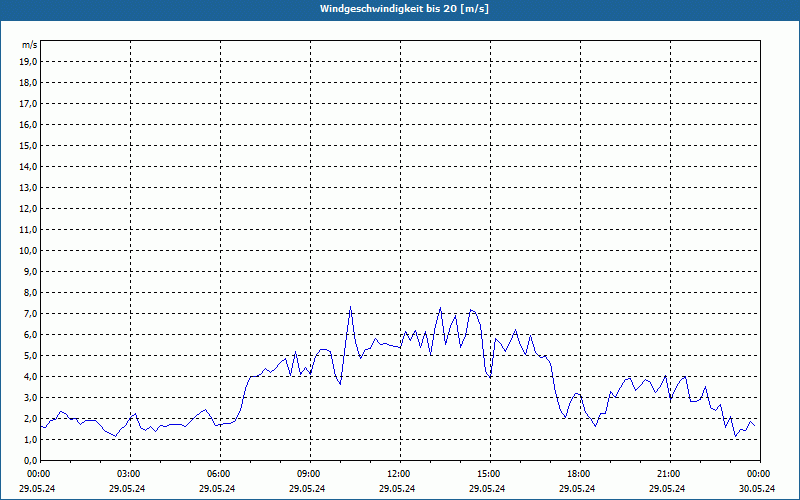Click the "09:00" time label
The width and height of the screenshot is (800, 500).
[x=310, y=474]
